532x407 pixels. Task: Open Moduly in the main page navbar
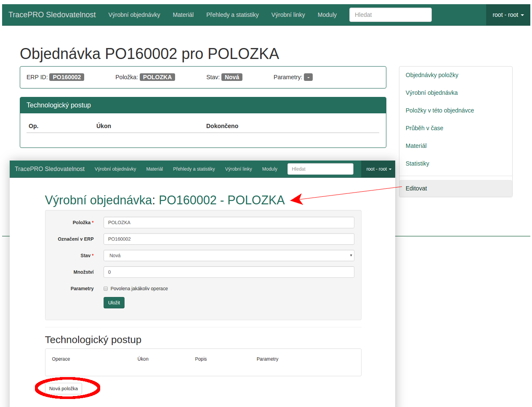[x=327, y=15]
